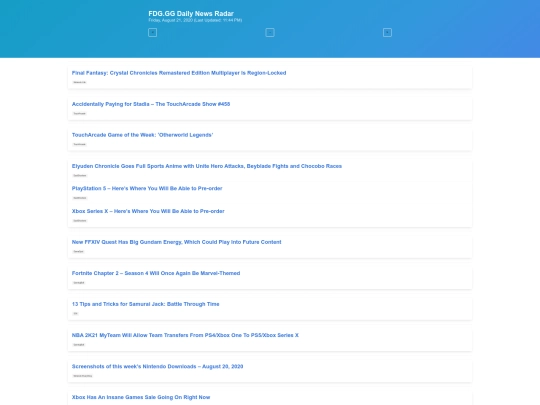Open Eiyuden Chronicle Goes Full Sports Anime article
Viewport: 540px width, 405px height.
pos(207,166)
